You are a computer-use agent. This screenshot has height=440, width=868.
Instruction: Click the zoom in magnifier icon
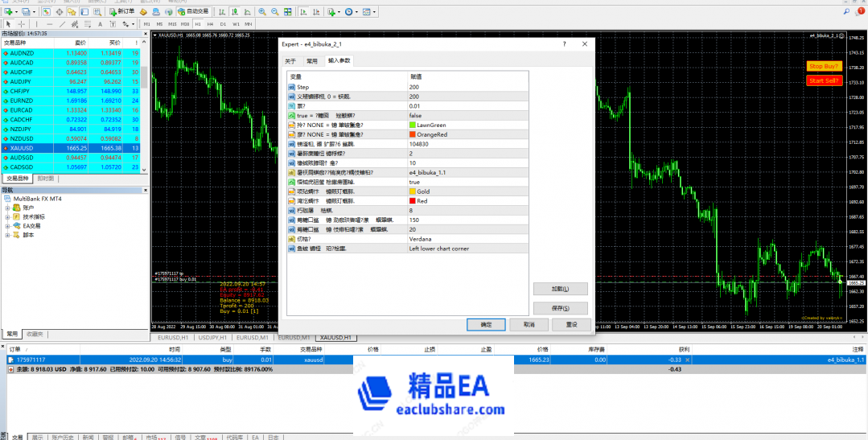click(x=263, y=12)
